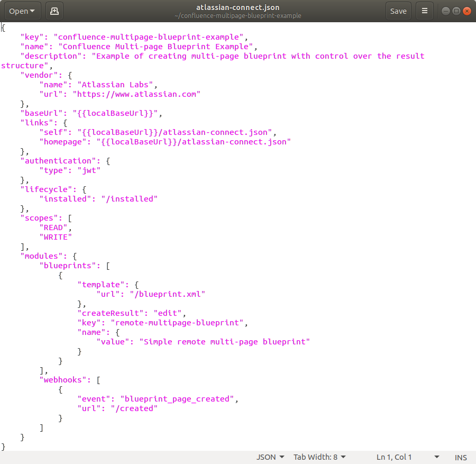
Task: Click the "webhooks" property key
Action: [63, 380]
